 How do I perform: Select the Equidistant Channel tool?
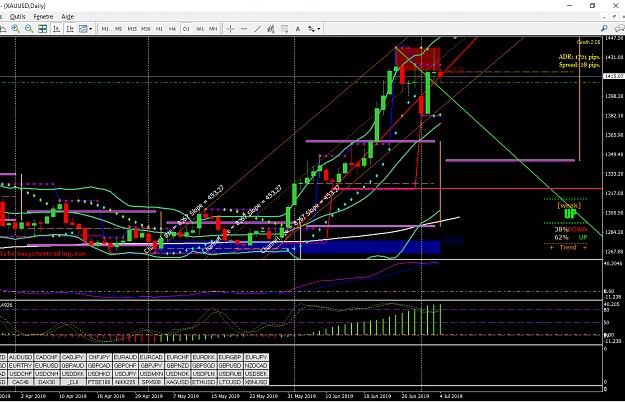[x=271, y=29]
